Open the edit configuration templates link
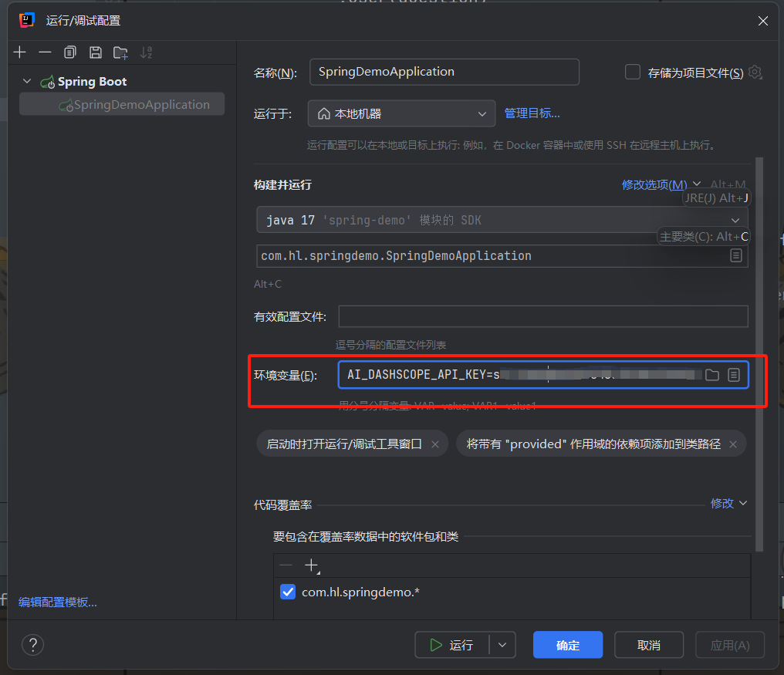 (58, 602)
